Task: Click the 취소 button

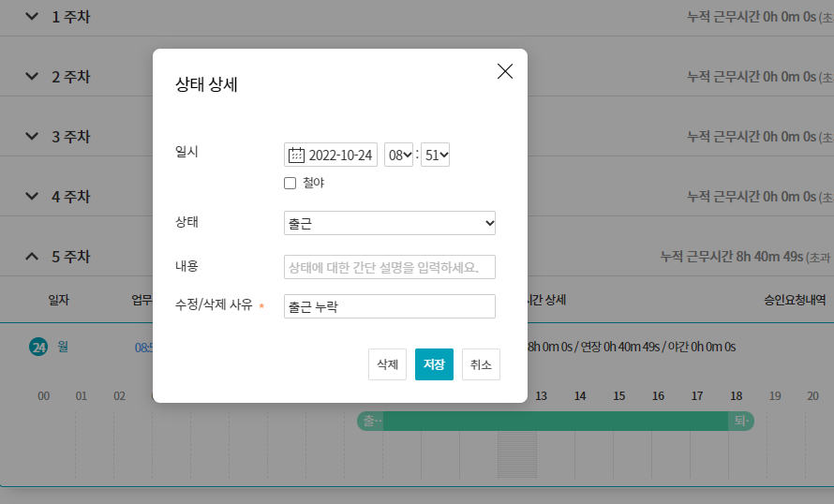Action: (x=481, y=364)
